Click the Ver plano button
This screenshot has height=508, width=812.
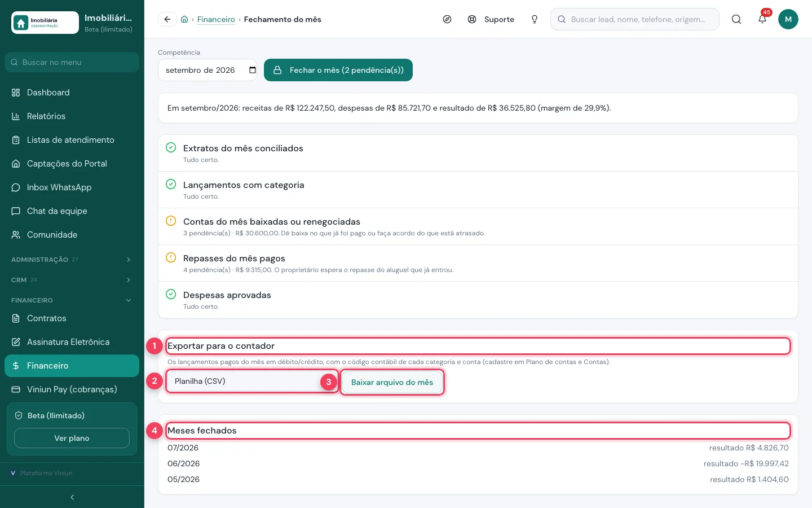tap(72, 438)
